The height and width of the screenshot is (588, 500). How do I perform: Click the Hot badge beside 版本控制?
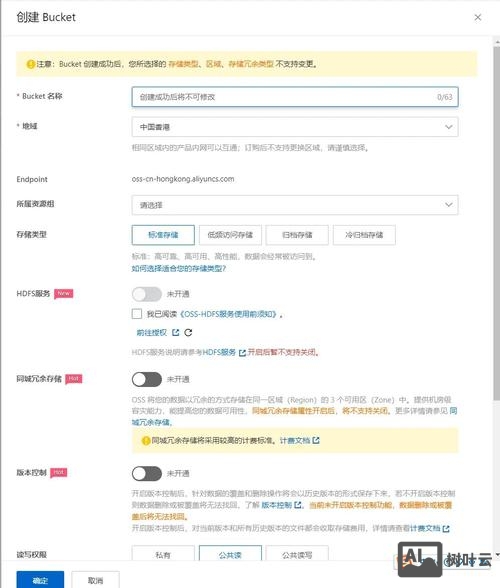pos(59,472)
